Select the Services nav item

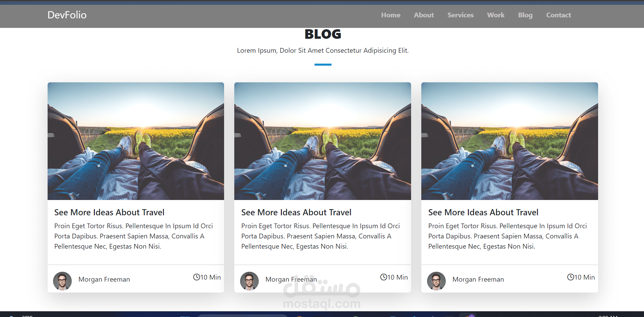pos(460,15)
